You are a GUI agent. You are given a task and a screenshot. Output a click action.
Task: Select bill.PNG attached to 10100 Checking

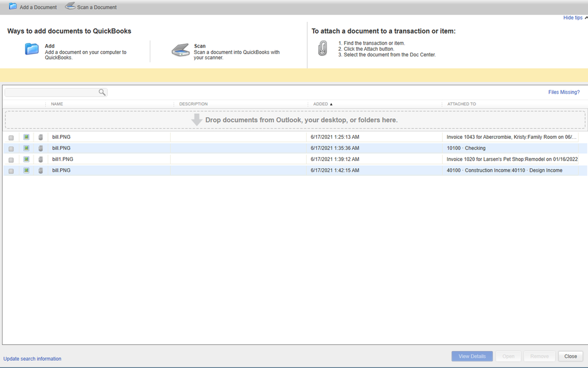click(61, 148)
